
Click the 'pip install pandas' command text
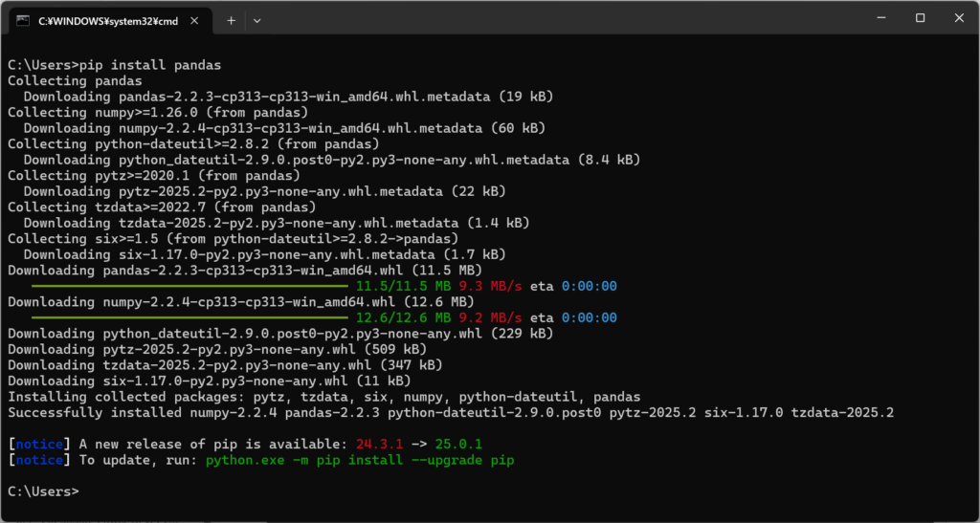click(x=150, y=65)
